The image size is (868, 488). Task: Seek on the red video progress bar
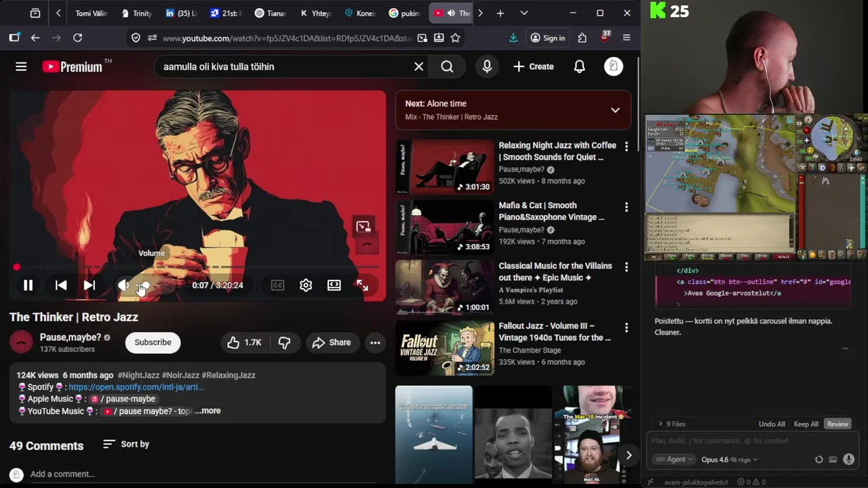pos(197,267)
